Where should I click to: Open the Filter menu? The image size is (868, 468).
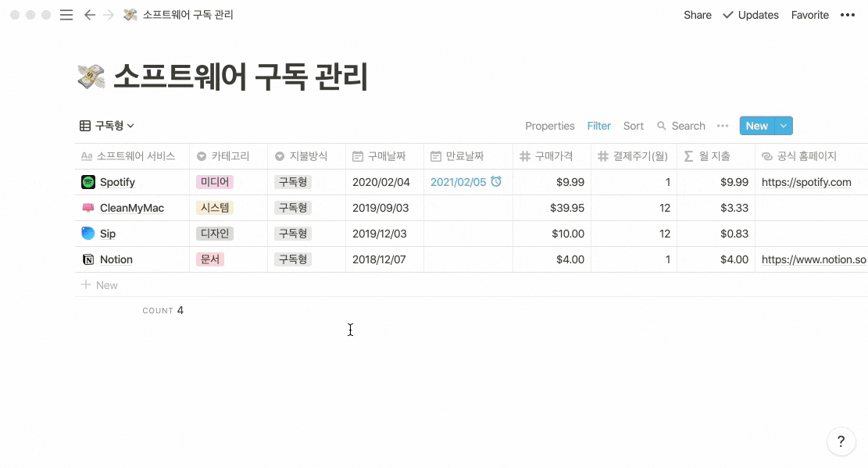point(599,126)
